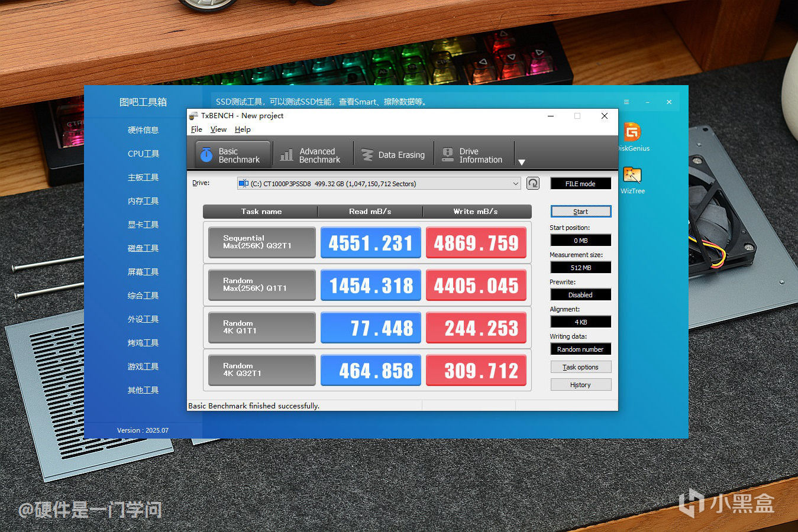Select 游戏工具 in the toolbox sidebar

point(143,366)
